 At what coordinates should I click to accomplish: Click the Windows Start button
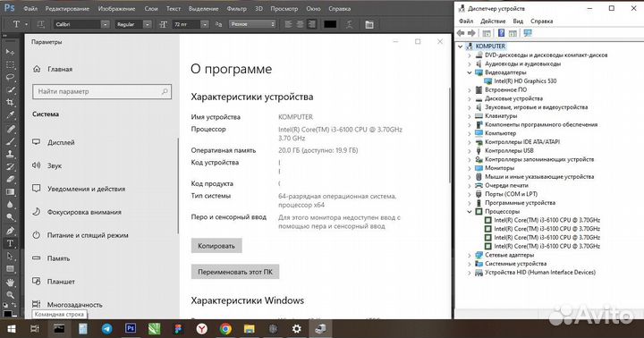(12, 328)
